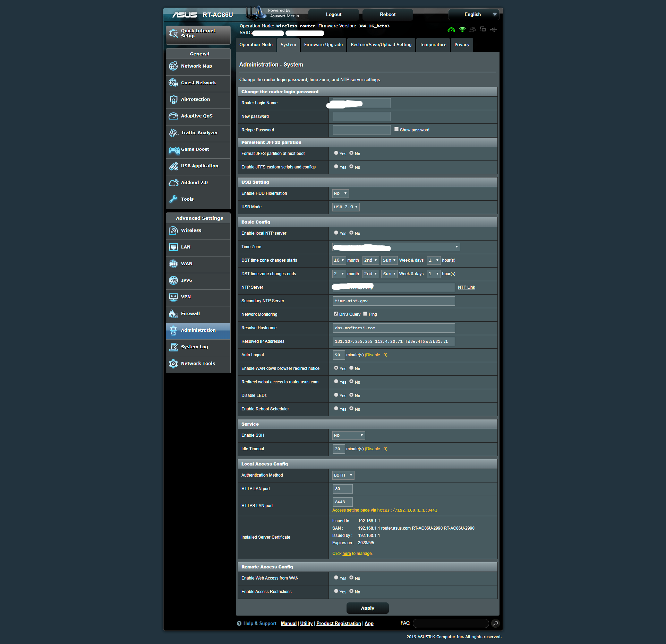Open Firewall flame icon
Screen dimensions: 666x644
(x=173, y=314)
